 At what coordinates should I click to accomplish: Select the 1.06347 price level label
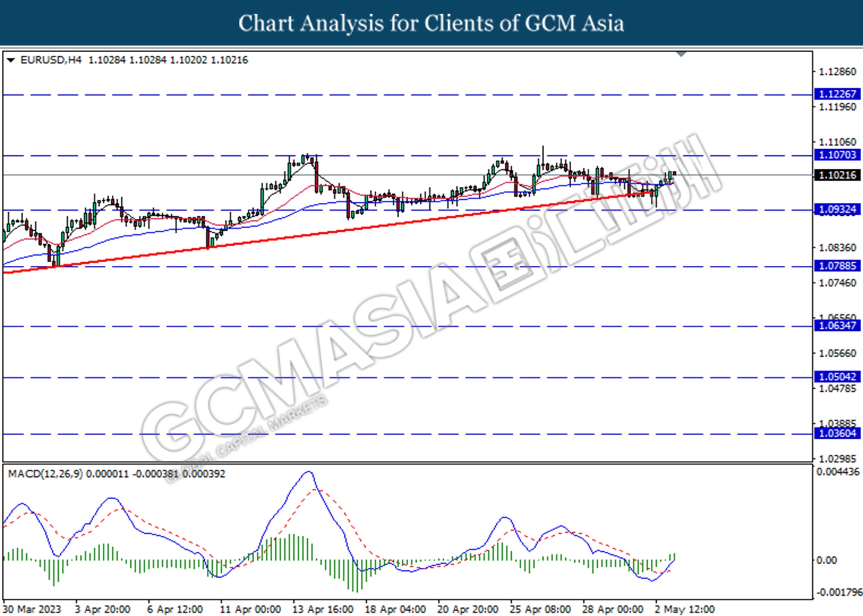pyautogui.click(x=837, y=325)
